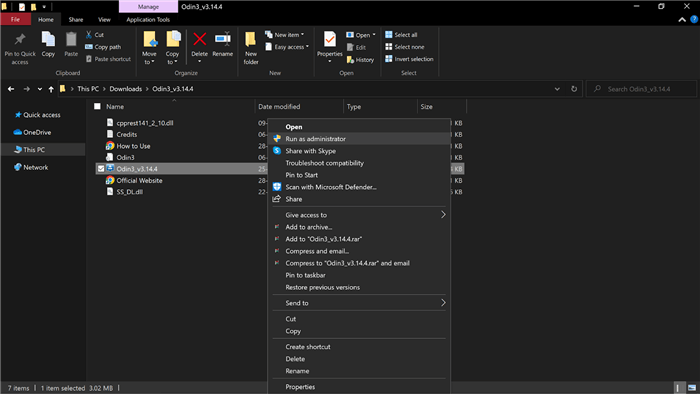Open Properties from the context menu
700x394 pixels.
coord(359,387)
